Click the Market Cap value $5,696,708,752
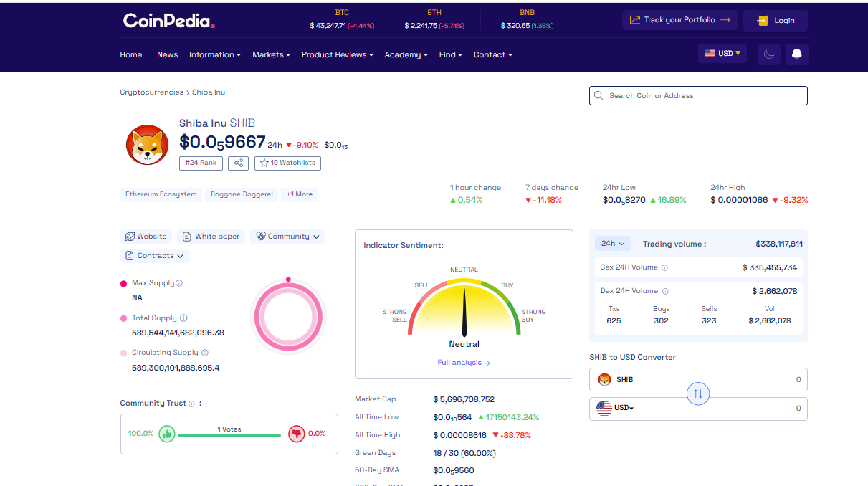 tap(464, 399)
